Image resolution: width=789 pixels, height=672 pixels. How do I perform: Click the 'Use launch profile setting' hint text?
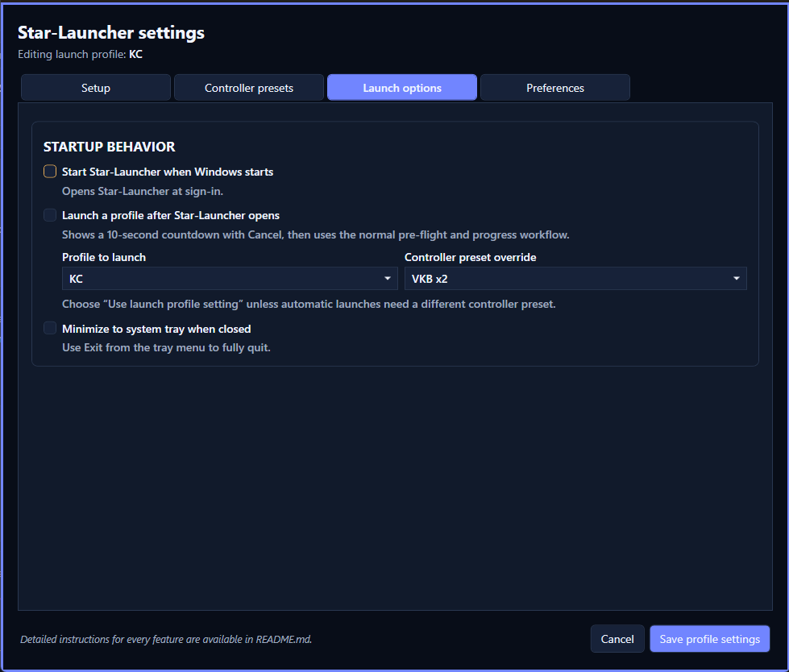coord(309,304)
